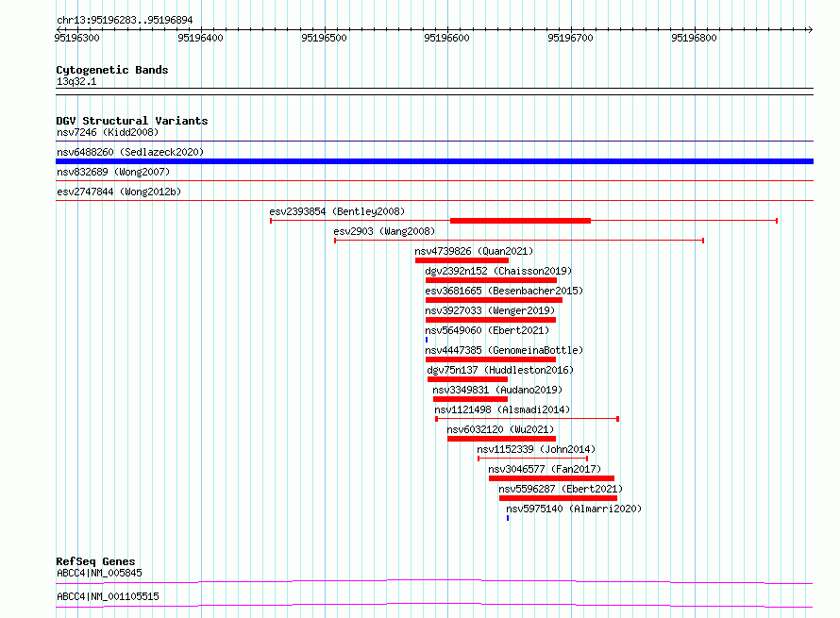Click the Cytogenetic Bands track title
840x618 pixels.
click(x=112, y=70)
